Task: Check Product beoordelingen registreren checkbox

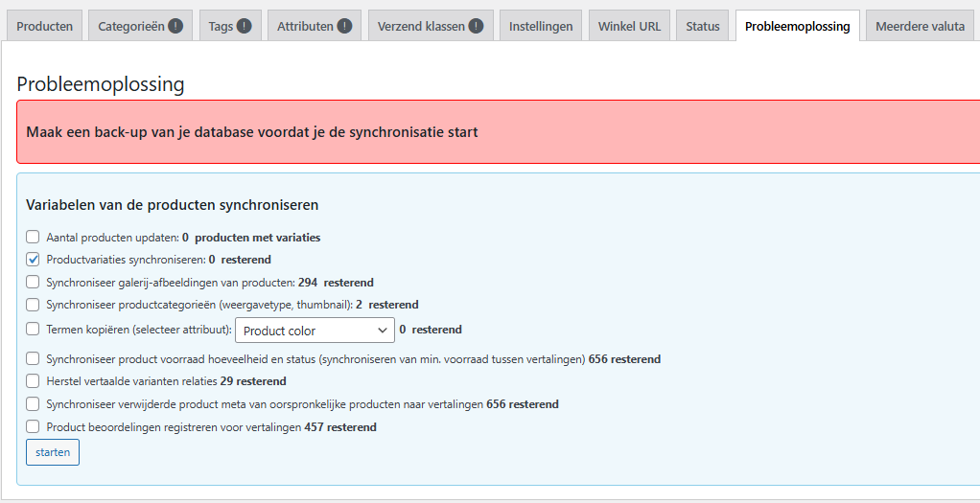Action: click(33, 426)
